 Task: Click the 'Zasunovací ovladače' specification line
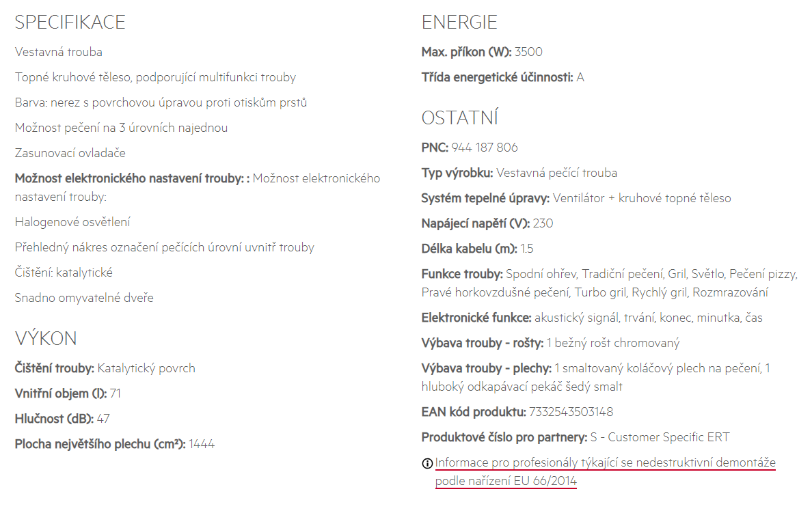tap(70, 153)
